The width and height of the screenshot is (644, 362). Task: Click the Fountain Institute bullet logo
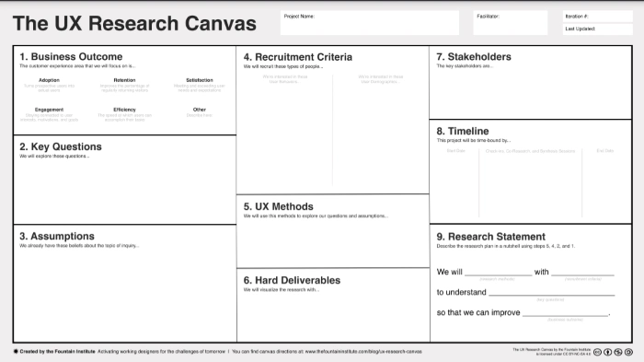click(16, 351)
